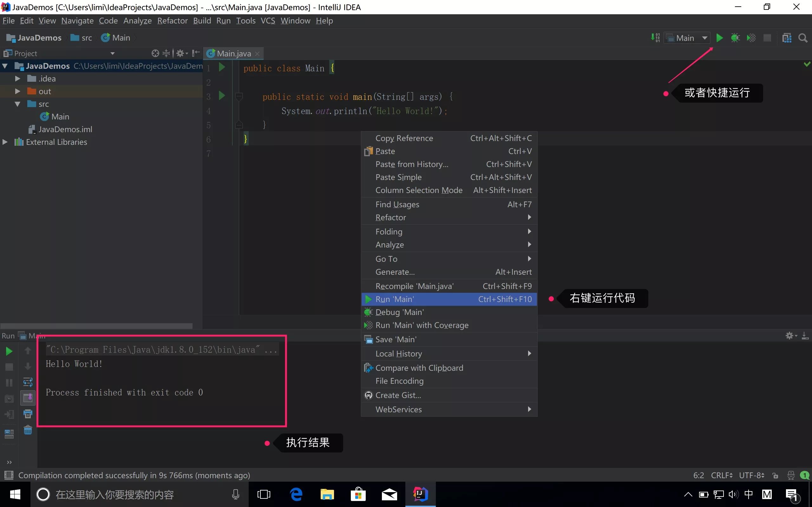812x507 pixels.
Task: Click the Rerun application icon in toolbar
Action: tap(8, 350)
